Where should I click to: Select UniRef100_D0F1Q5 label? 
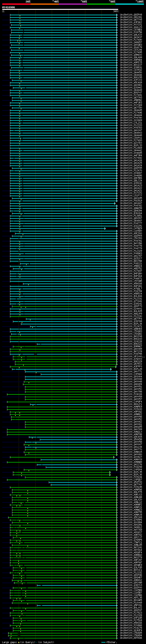pyautogui.click(x=131, y=618)
